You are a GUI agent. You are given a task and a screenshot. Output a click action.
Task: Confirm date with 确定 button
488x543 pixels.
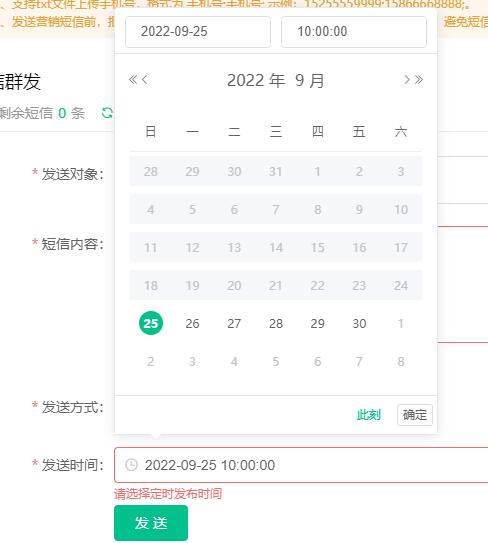415,415
